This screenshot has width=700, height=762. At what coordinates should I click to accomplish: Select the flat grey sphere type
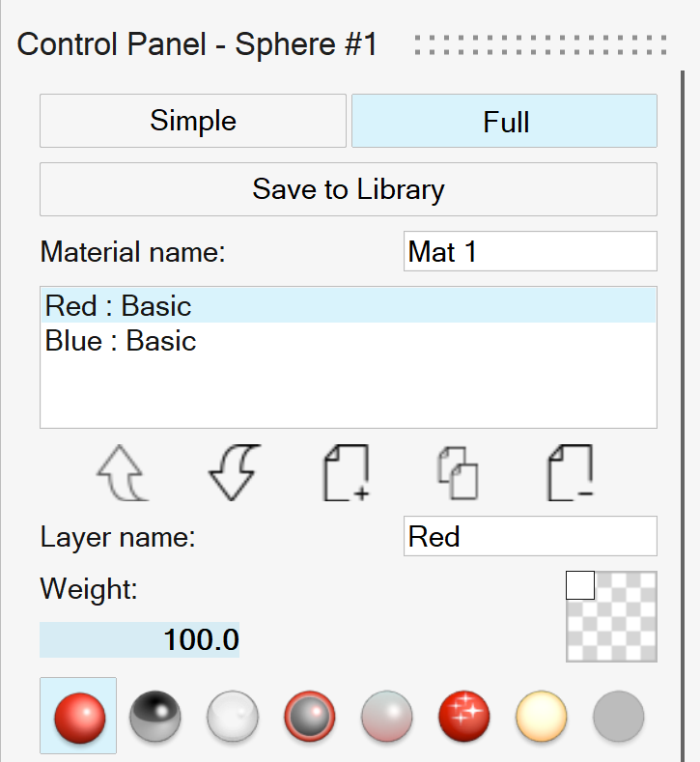point(619,716)
